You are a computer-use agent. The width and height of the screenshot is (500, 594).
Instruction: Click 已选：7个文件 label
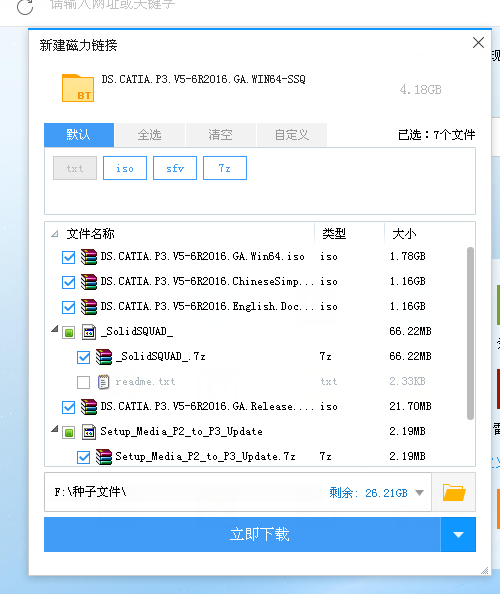437,135
